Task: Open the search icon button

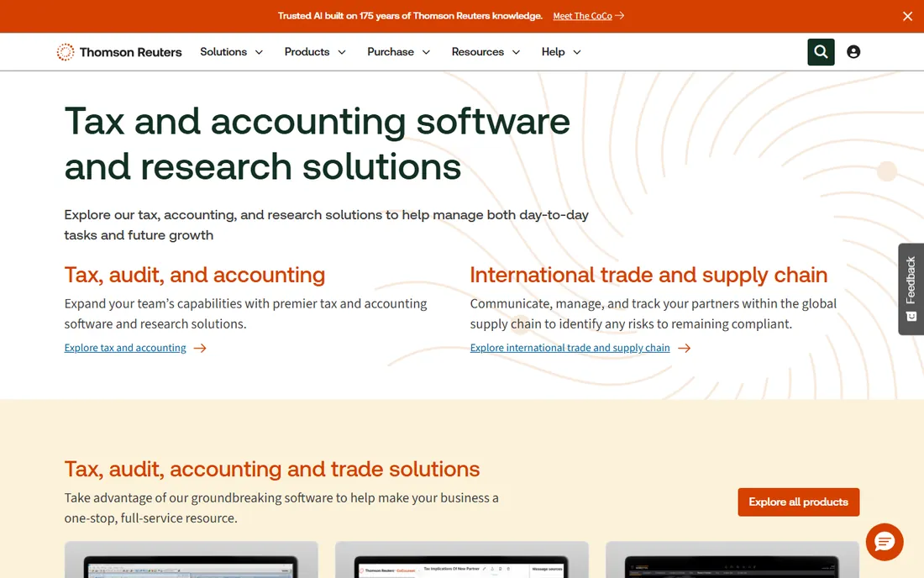Action: coord(821,52)
